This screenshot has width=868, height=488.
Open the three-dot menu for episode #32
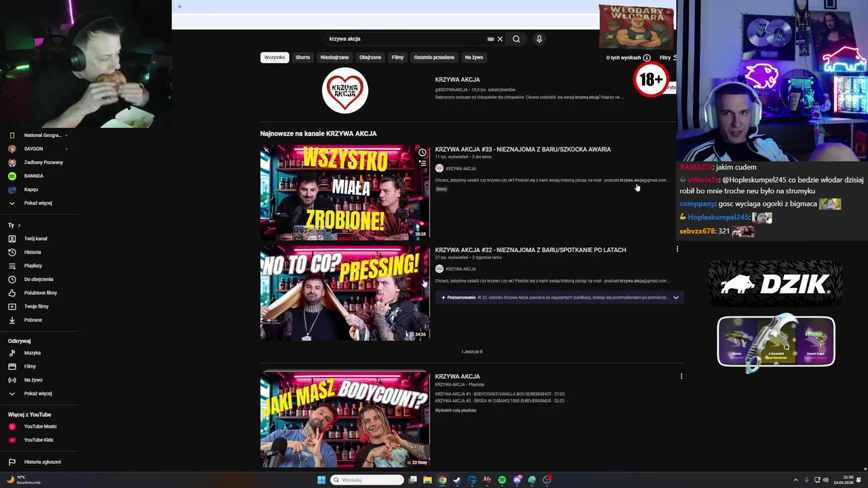(677, 249)
